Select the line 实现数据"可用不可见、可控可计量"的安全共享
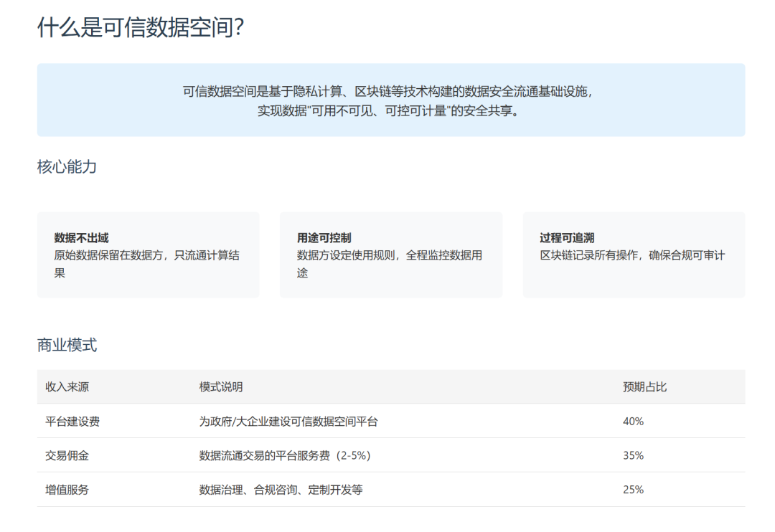Viewport: 775px width, 532px height. click(388, 110)
